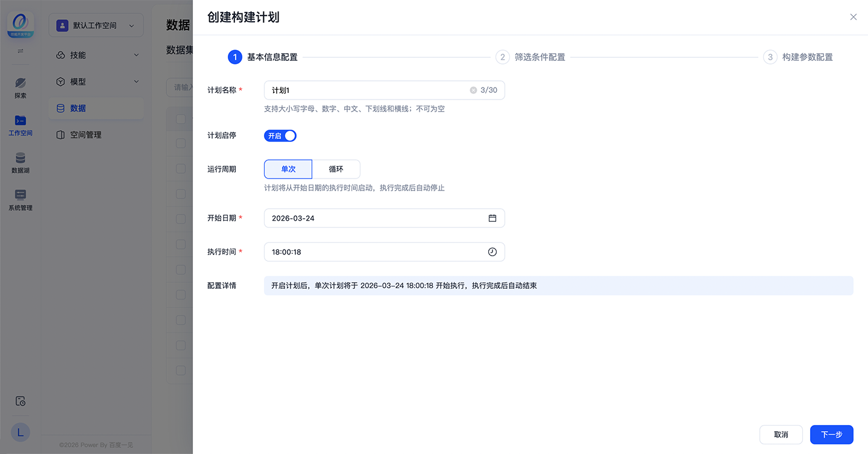
Task: Click the 开始日期 date field
Action: pyautogui.click(x=385, y=218)
